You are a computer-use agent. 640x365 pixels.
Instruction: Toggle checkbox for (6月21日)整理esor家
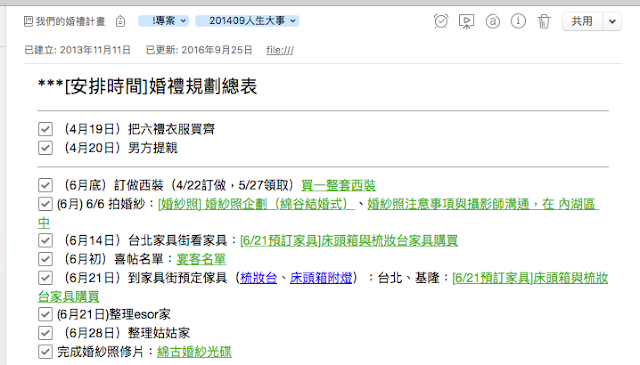pos(45,314)
